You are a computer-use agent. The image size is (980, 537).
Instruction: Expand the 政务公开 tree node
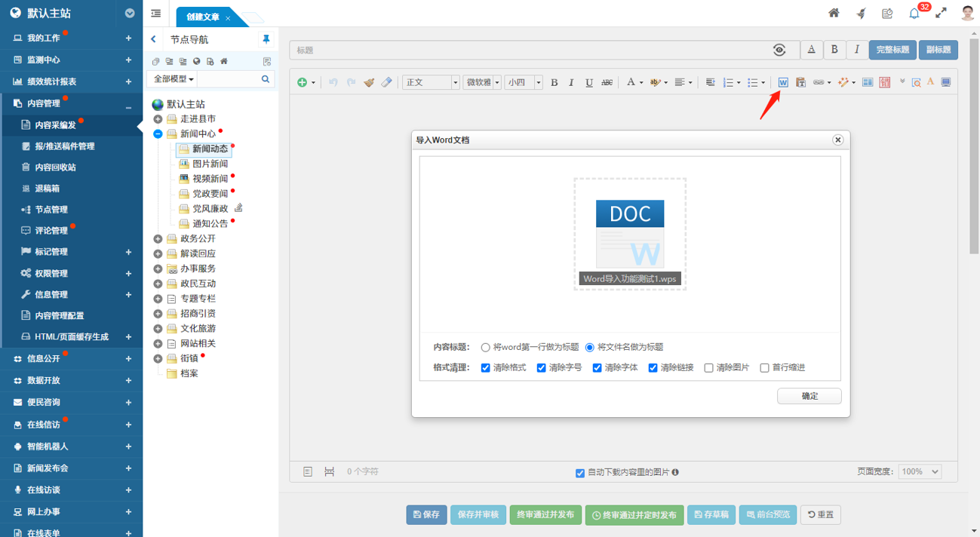pos(158,239)
